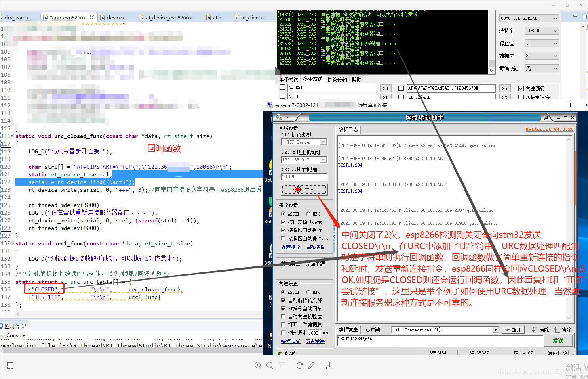Viewport: 588px width, 379px height.
Task: Click the green 发送 send button
Action: [x=558, y=341]
